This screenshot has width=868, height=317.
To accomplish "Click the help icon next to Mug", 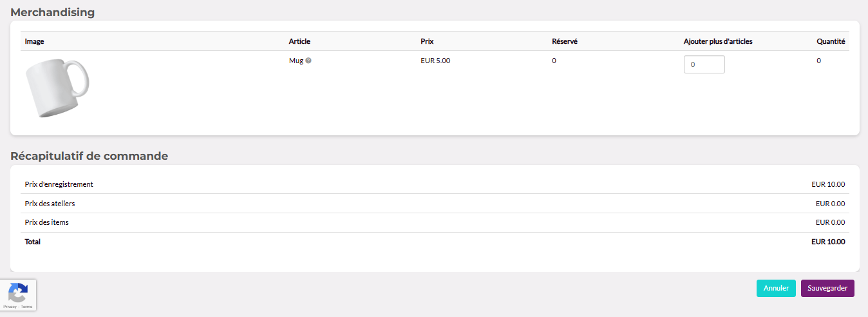I will [308, 61].
